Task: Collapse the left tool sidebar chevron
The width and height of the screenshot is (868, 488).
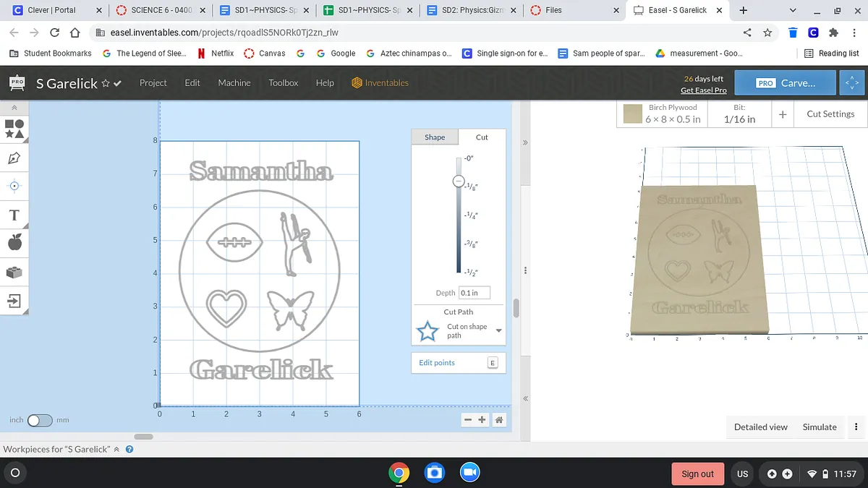Action: click(14, 108)
